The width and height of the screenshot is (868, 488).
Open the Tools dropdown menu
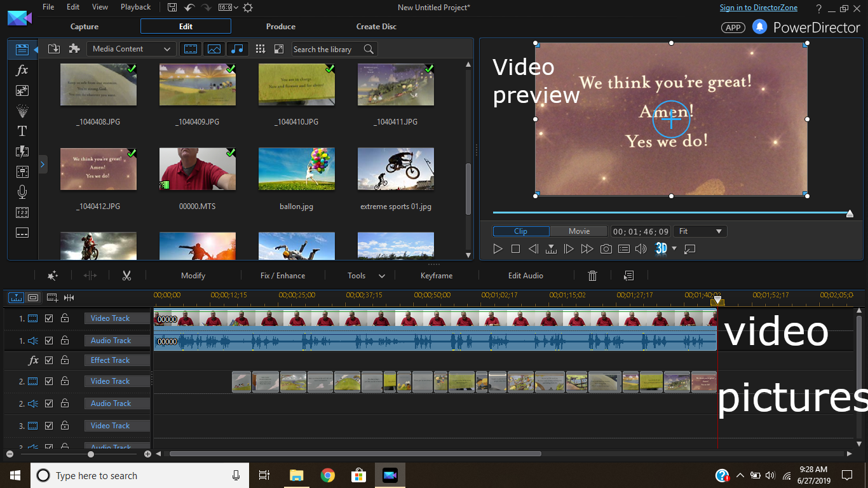pyautogui.click(x=366, y=276)
